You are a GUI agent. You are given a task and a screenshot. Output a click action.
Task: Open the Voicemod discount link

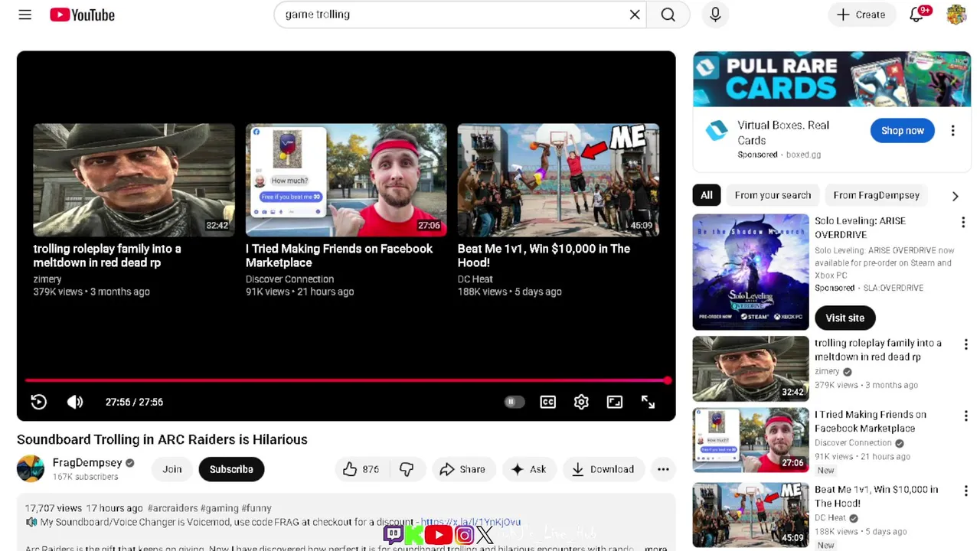pyautogui.click(x=470, y=522)
